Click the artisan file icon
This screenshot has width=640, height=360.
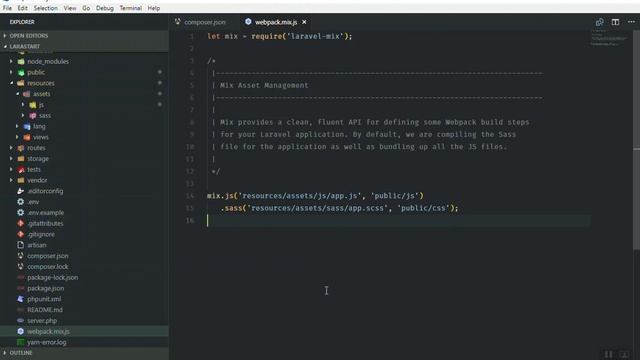pyautogui.click(x=21, y=245)
